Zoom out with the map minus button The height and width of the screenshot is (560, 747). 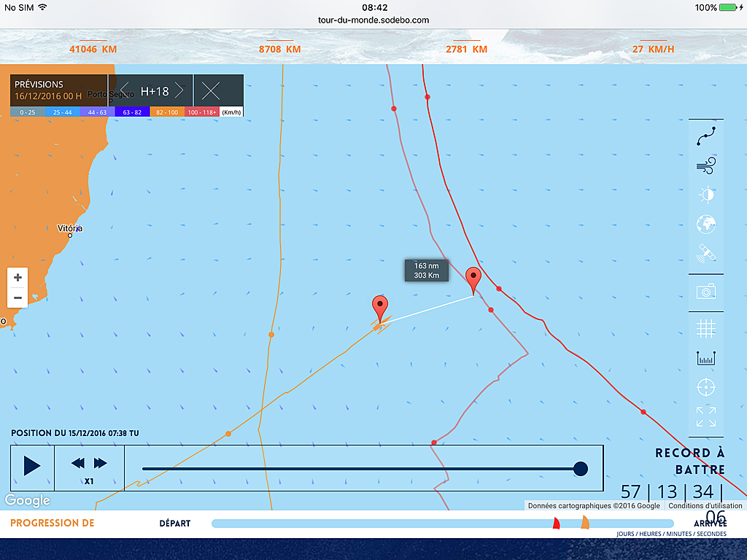(18, 298)
